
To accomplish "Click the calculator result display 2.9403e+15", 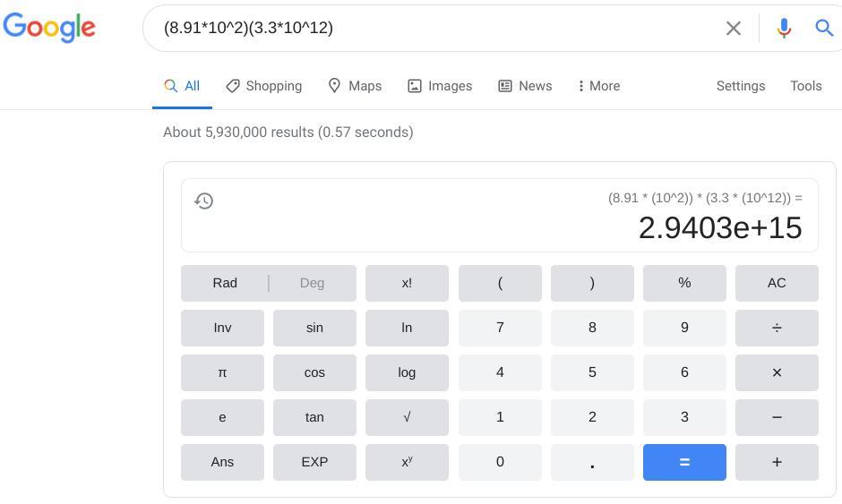I will (x=719, y=227).
